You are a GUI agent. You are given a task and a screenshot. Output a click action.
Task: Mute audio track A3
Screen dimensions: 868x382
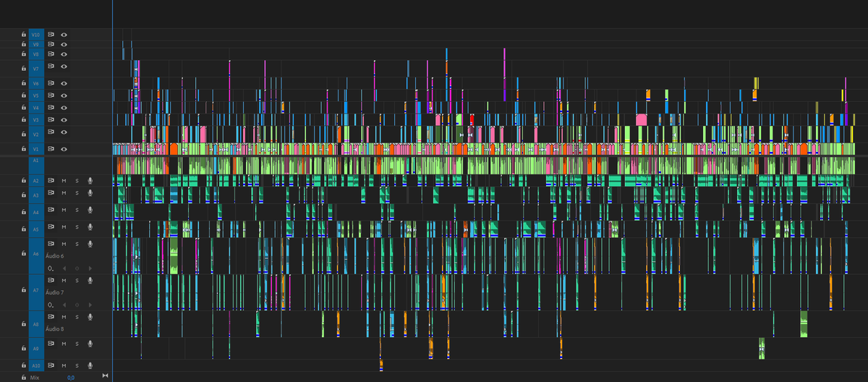(64, 195)
